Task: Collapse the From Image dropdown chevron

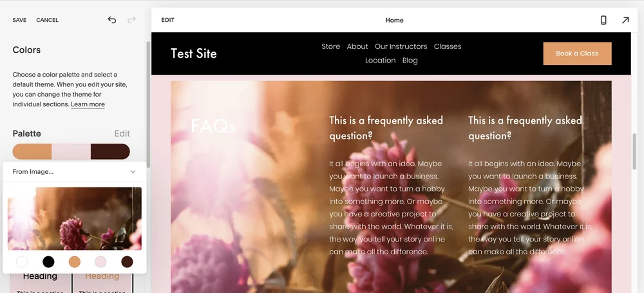Action: click(x=133, y=172)
